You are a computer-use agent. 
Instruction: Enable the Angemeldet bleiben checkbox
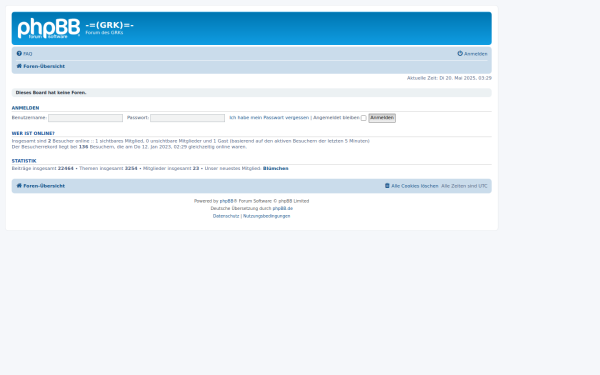coord(364,118)
